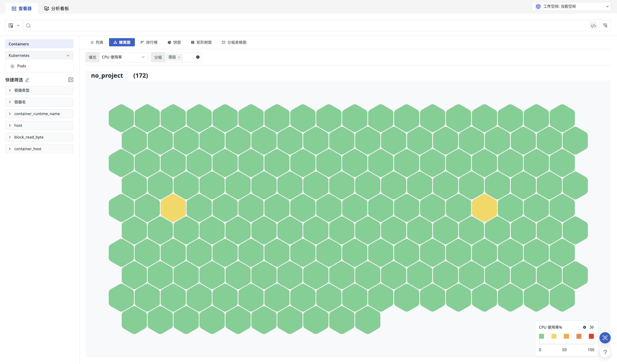Switch to the 排行榜 view

(x=149, y=42)
